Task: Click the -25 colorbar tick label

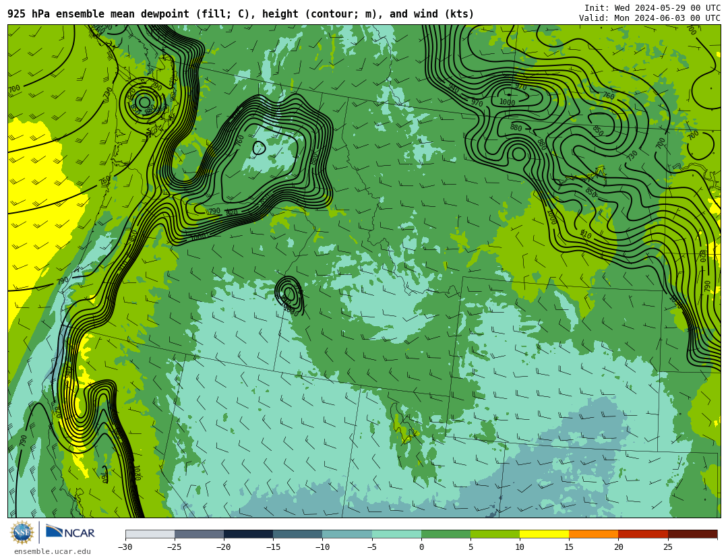Action: pyautogui.click(x=174, y=547)
